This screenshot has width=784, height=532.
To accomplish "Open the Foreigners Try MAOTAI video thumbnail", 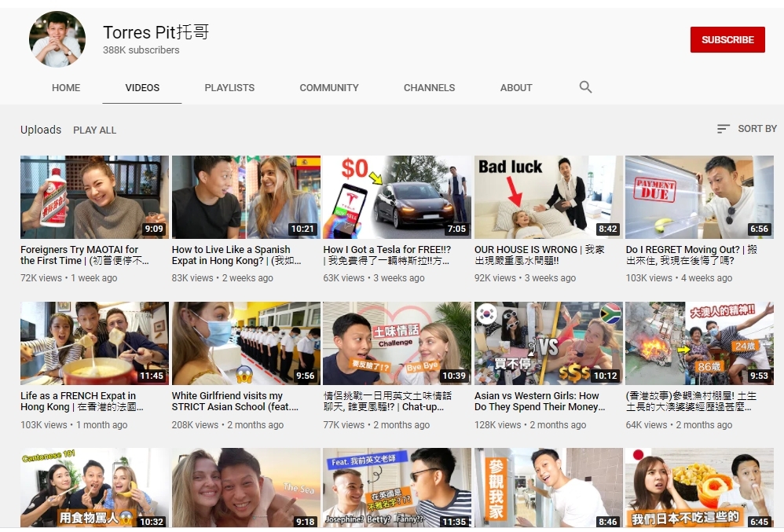I will tap(94, 196).
